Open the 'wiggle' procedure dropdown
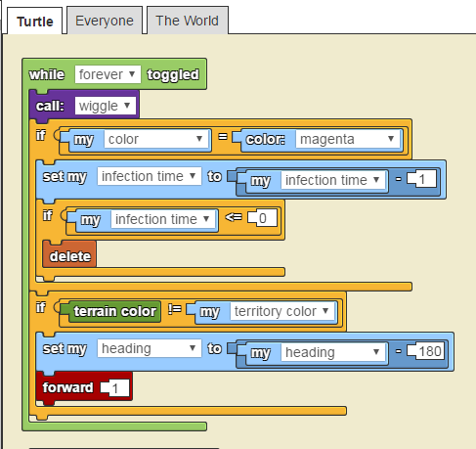The image size is (476, 449). pyautogui.click(x=106, y=106)
